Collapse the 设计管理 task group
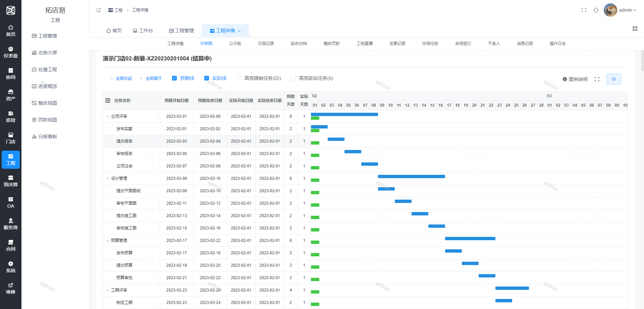This screenshot has width=644, height=309. click(108, 178)
